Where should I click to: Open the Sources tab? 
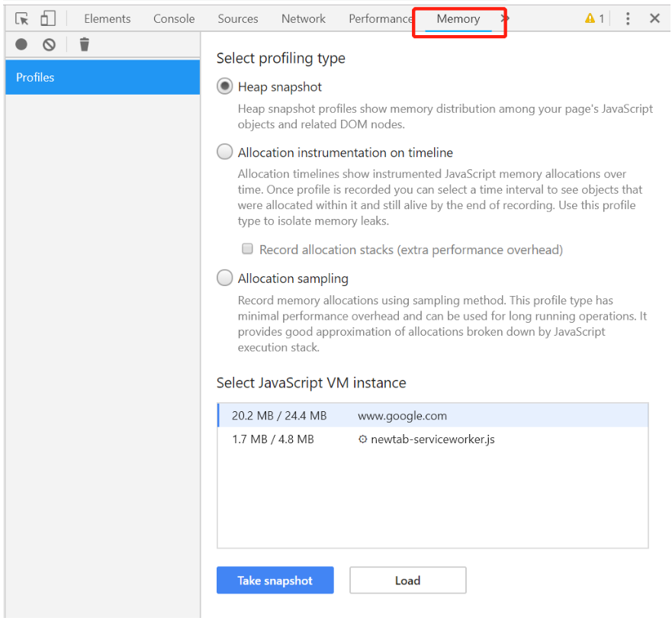(238, 19)
